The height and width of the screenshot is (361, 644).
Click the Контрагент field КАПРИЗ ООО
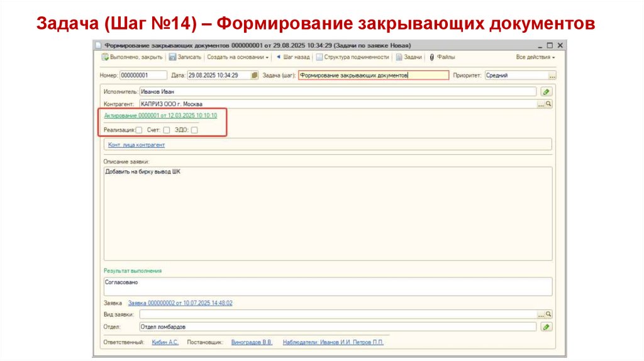click(x=338, y=104)
